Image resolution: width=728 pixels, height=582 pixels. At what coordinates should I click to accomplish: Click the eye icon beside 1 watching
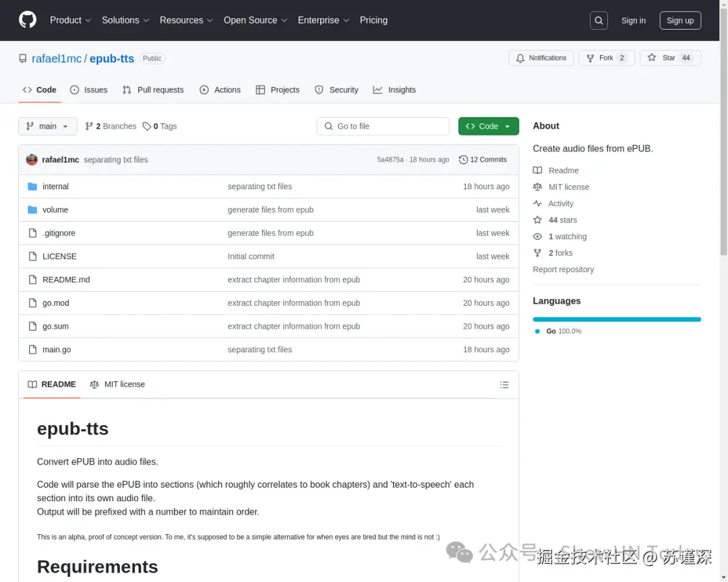[x=537, y=236]
